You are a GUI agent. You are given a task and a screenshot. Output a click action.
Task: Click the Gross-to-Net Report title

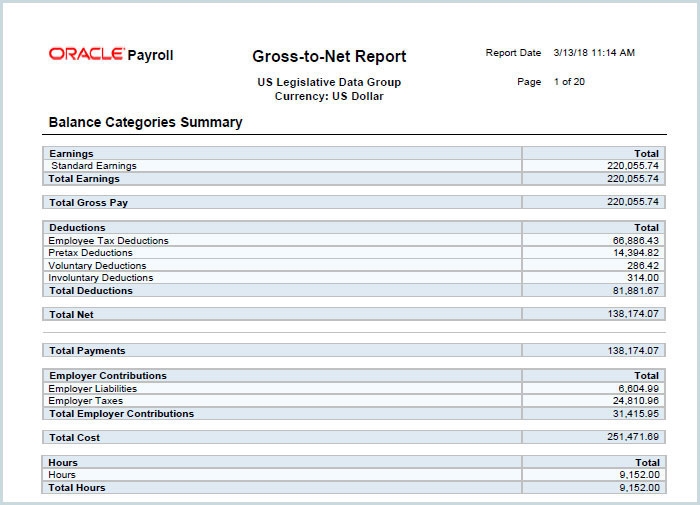[329, 56]
